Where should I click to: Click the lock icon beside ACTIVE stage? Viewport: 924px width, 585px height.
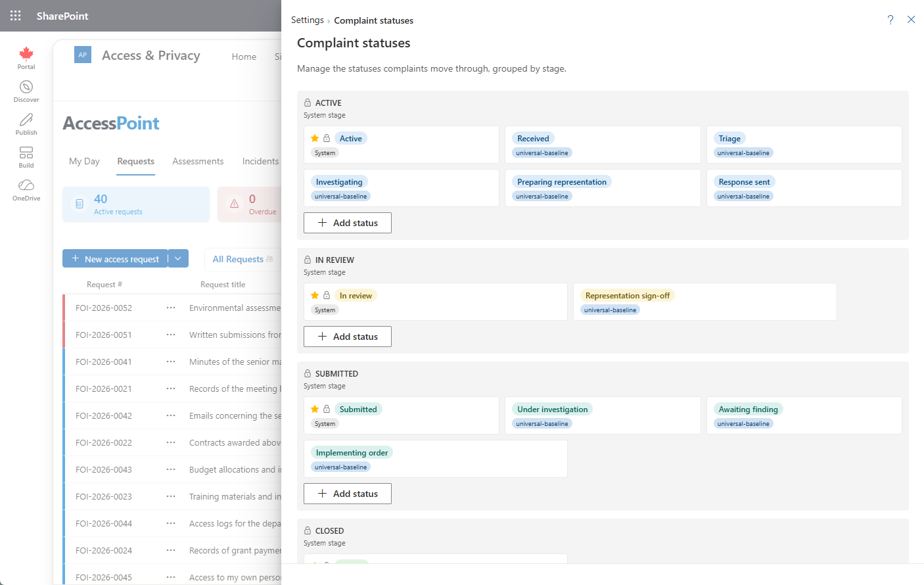pyautogui.click(x=308, y=103)
